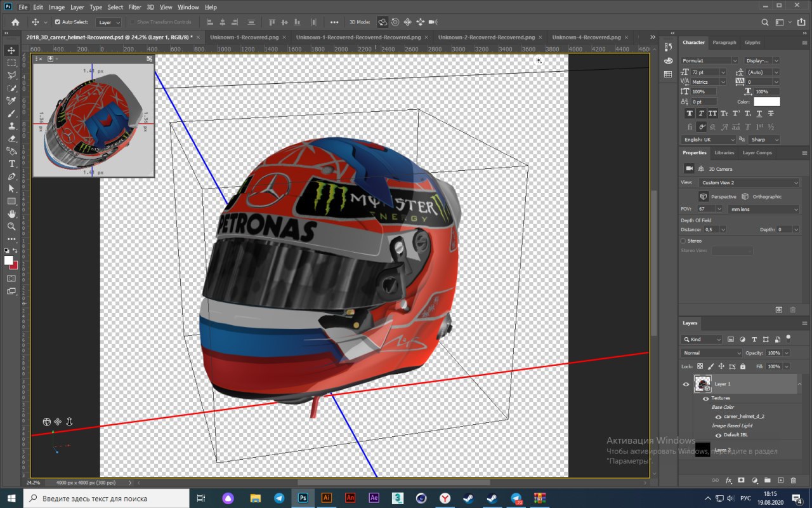
Task: Switch to Unknown-2-Recovered-Recovered.png document tab
Action: click(487, 37)
